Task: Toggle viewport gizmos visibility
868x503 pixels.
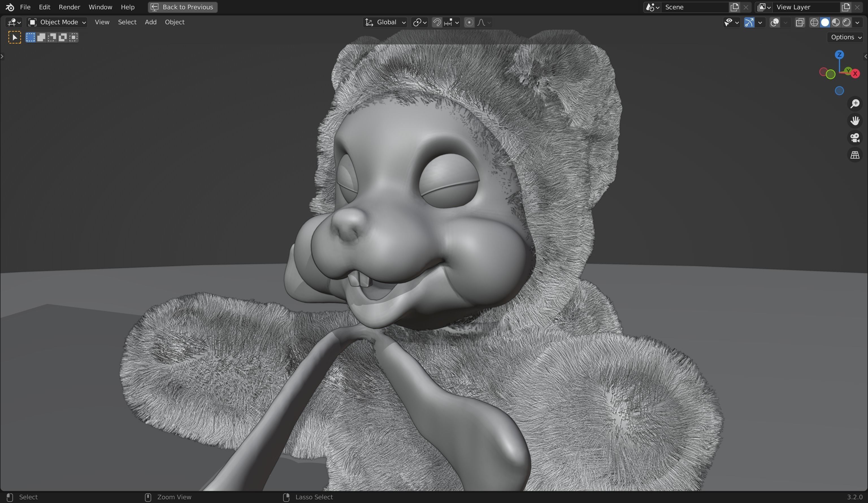Action: (750, 22)
